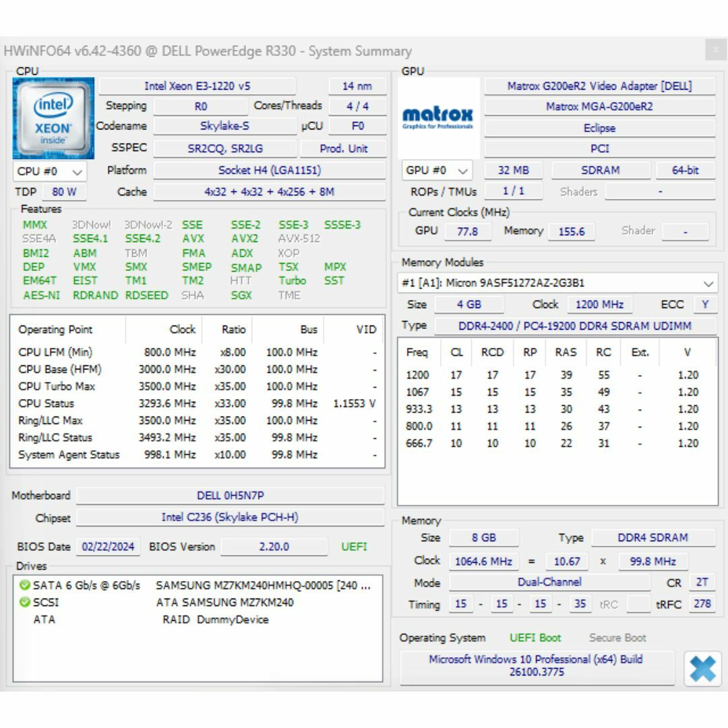This screenshot has height=728, width=728.
Task: Click the Turbo feature flag
Action: [x=292, y=281]
